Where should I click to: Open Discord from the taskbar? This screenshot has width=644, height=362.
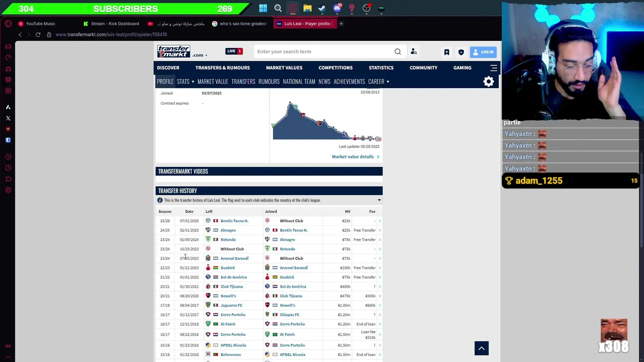[337, 8]
